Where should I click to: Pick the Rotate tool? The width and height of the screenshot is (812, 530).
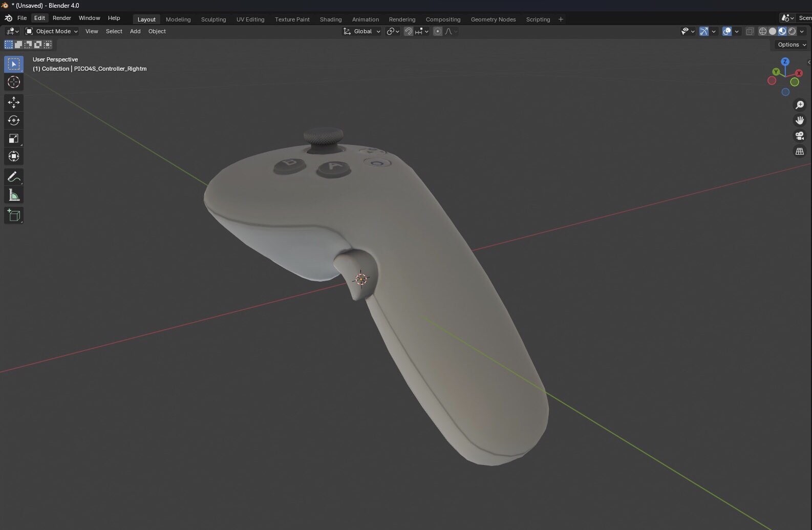[14, 120]
